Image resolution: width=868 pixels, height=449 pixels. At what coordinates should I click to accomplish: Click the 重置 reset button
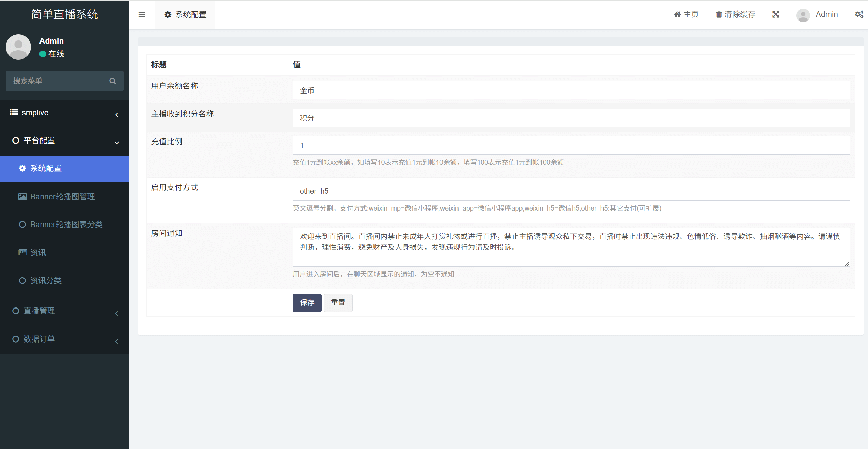[338, 303]
